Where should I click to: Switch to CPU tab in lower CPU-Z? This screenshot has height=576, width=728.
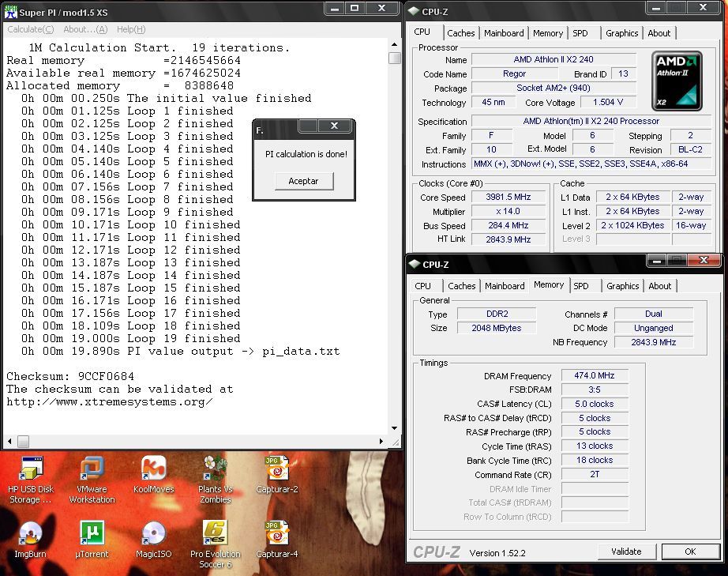click(422, 286)
